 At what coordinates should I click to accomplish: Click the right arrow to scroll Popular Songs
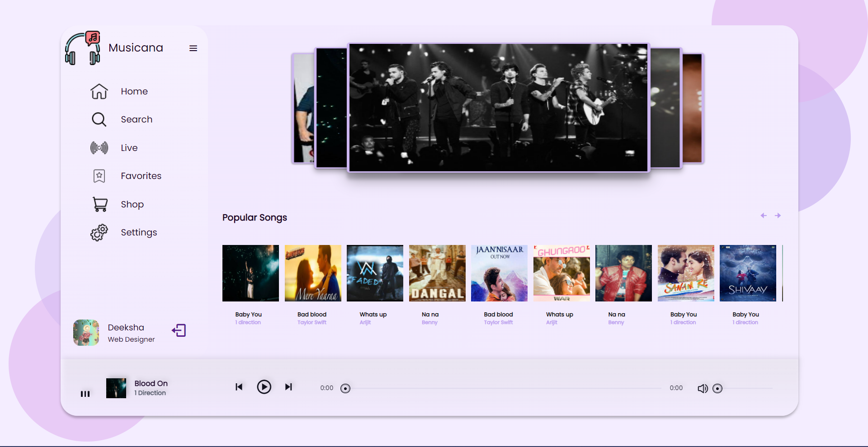click(778, 216)
